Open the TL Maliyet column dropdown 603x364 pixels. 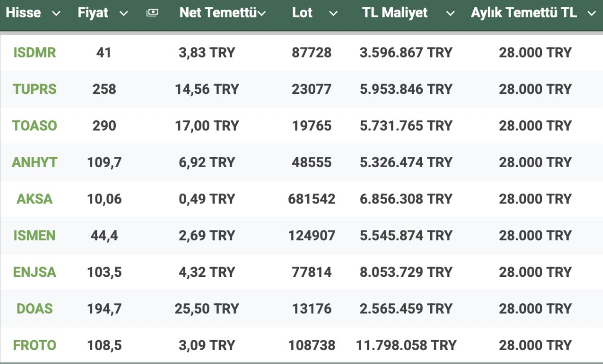tap(450, 13)
